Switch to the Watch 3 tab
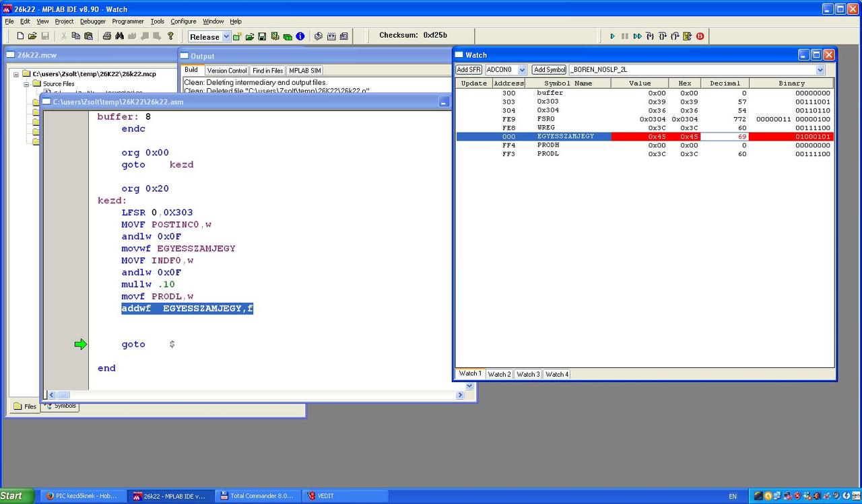Screen dimensions: 862x504 tap(528, 374)
